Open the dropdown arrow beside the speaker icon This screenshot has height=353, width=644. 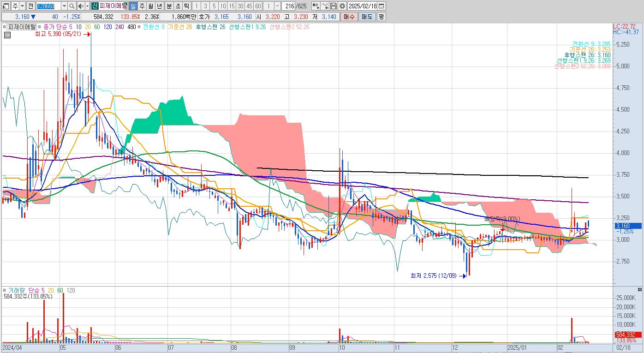87,6
